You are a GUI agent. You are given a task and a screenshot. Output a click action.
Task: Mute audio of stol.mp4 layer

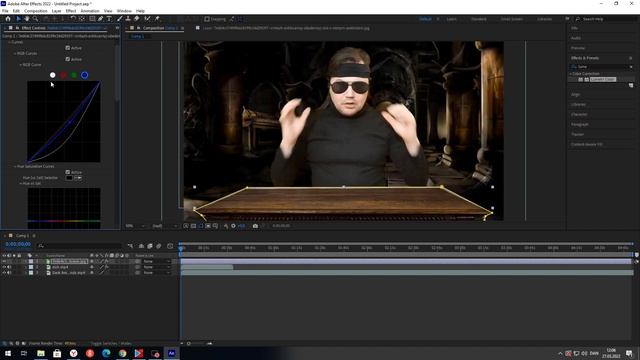coord(9,267)
